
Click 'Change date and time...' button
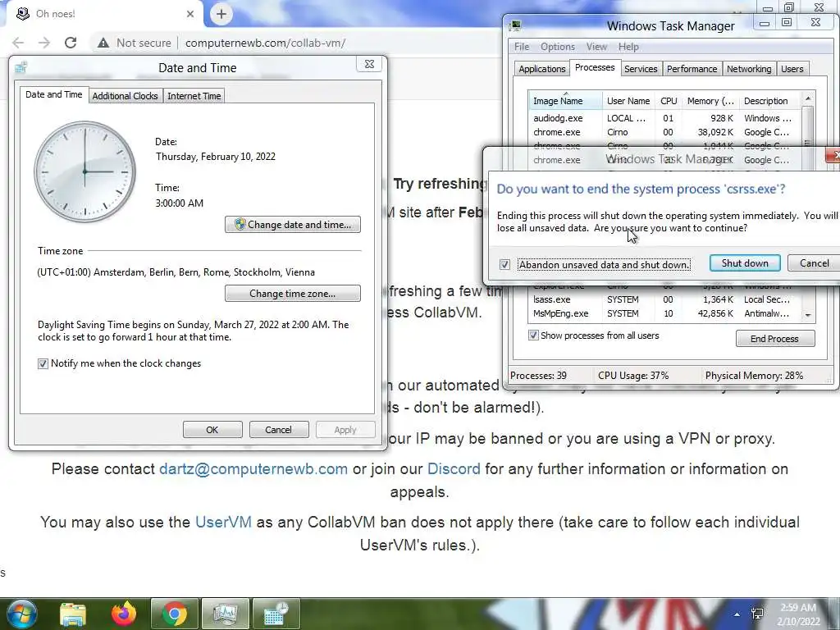pyautogui.click(x=293, y=225)
